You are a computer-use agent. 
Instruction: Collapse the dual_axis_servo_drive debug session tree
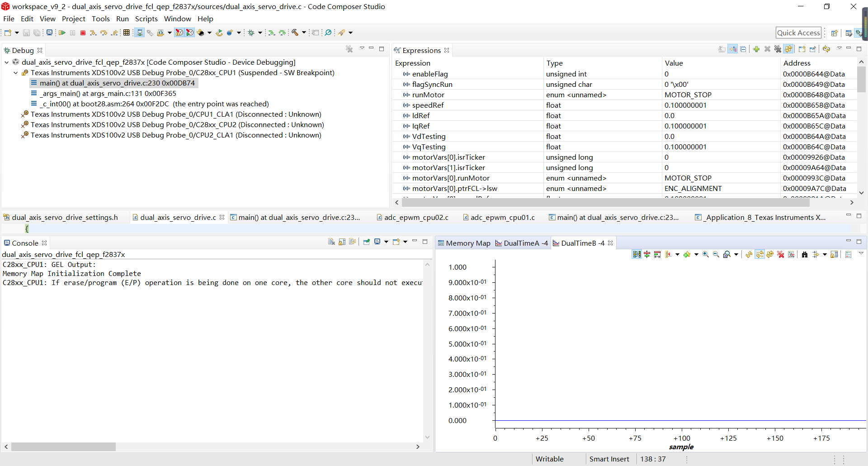point(7,62)
